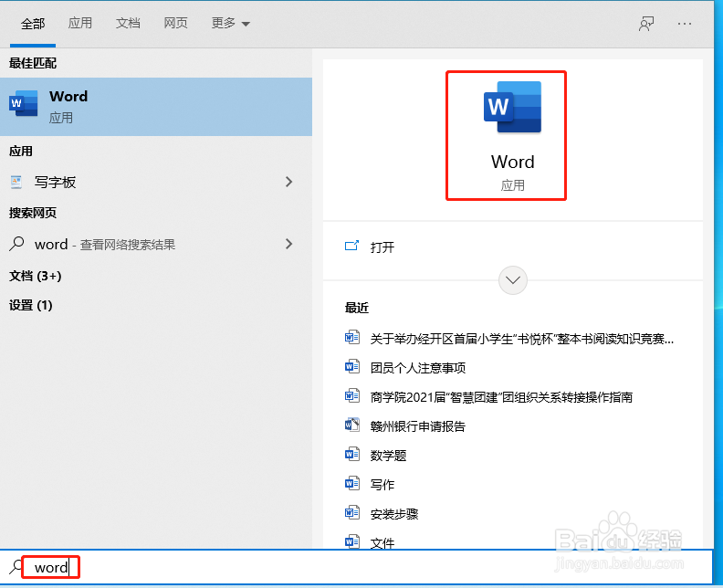Image resolution: width=723 pixels, height=588 pixels.
Task: Open recent file 赣州银行申请报告
Action: pos(418,426)
